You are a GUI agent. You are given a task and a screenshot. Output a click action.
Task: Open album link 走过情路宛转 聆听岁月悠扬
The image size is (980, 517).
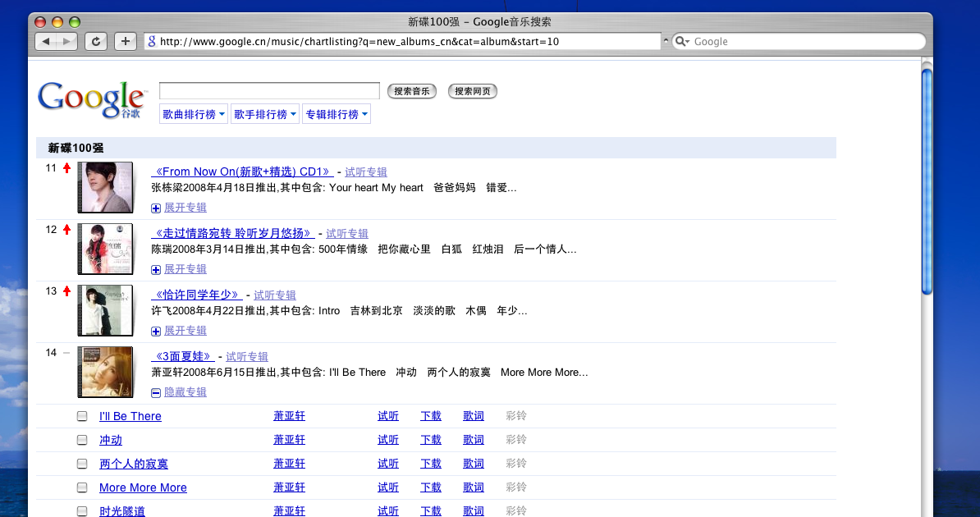click(x=233, y=233)
